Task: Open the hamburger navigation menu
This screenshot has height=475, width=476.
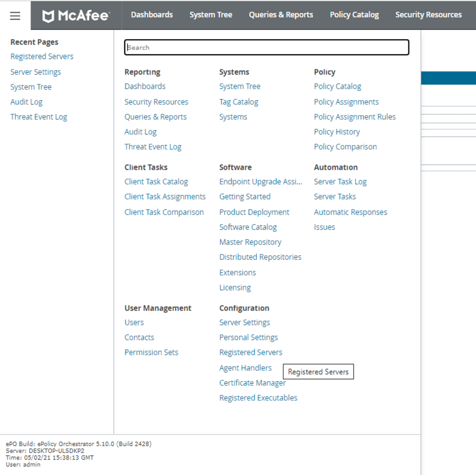Action: [x=15, y=15]
